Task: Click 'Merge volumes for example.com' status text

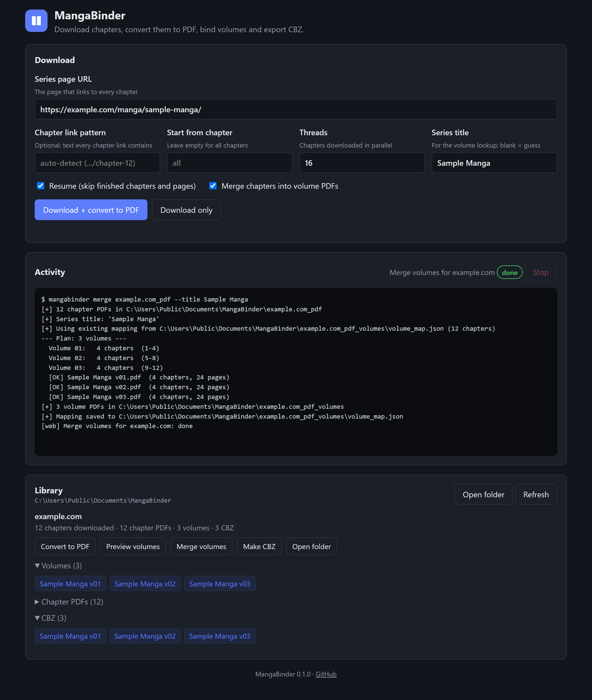Action: pos(442,272)
